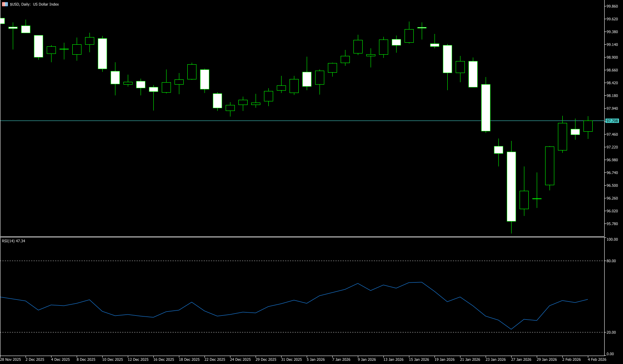Viewport: 623px width, 364px height.
Task: Select the "$USD, Daily: US Dollar Index" title
Action: coord(34,4)
